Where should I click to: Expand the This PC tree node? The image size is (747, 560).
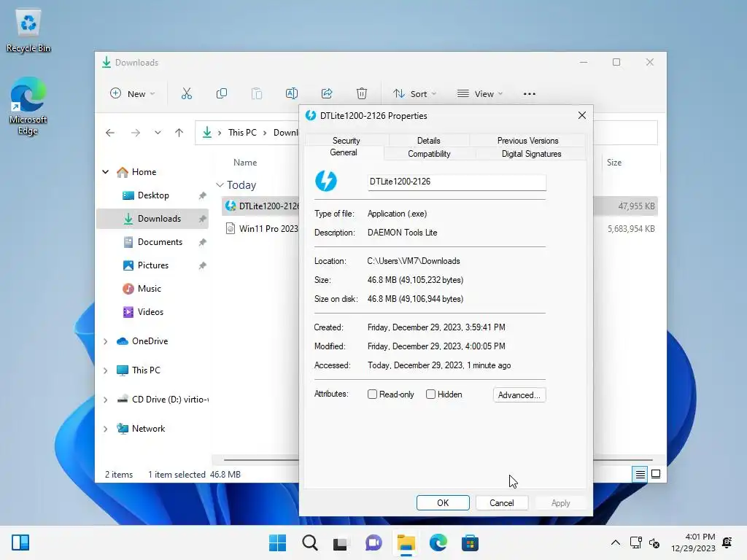(x=106, y=370)
